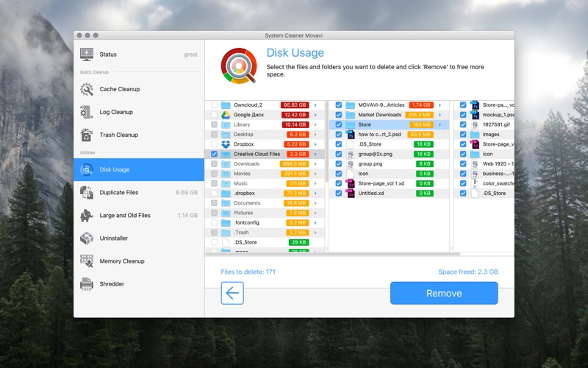The width and height of the screenshot is (588, 368).
Task: Select the Trash Cleanup bin icon
Action: pos(87,135)
